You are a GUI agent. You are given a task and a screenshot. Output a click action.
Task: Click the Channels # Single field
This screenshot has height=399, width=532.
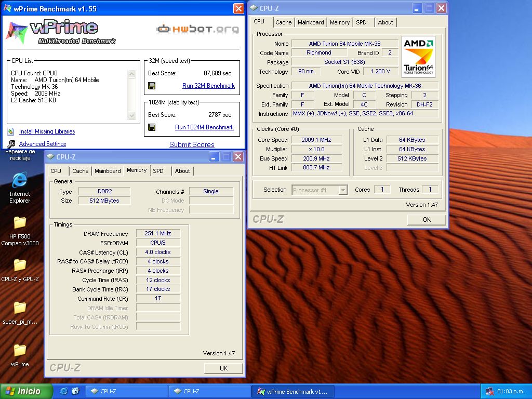(211, 191)
